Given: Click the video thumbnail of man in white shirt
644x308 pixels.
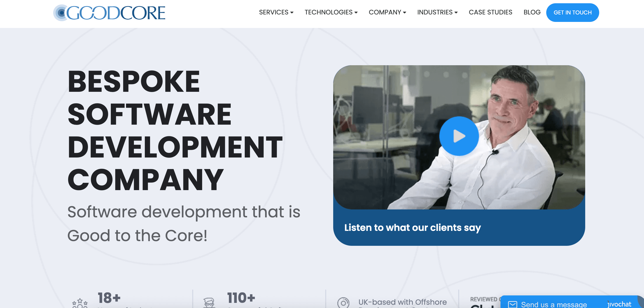Looking at the screenshot, I should click(x=459, y=137).
